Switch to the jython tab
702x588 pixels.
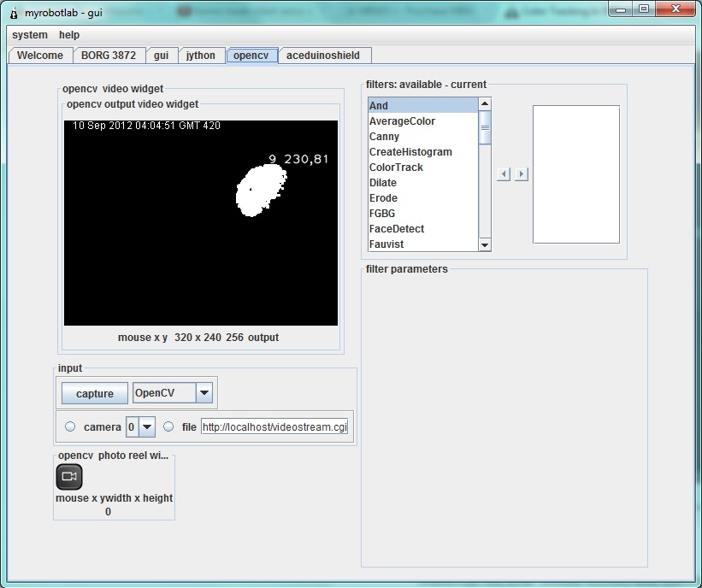(x=201, y=56)
